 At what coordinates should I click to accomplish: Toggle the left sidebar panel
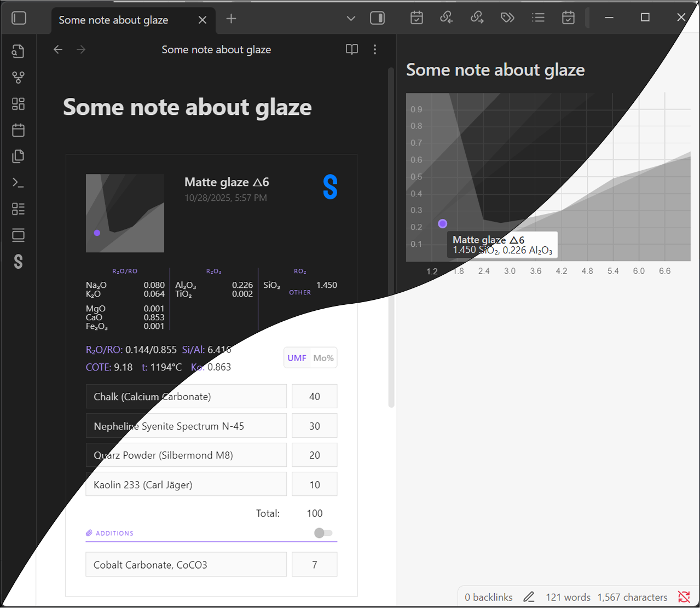[19, 18]
